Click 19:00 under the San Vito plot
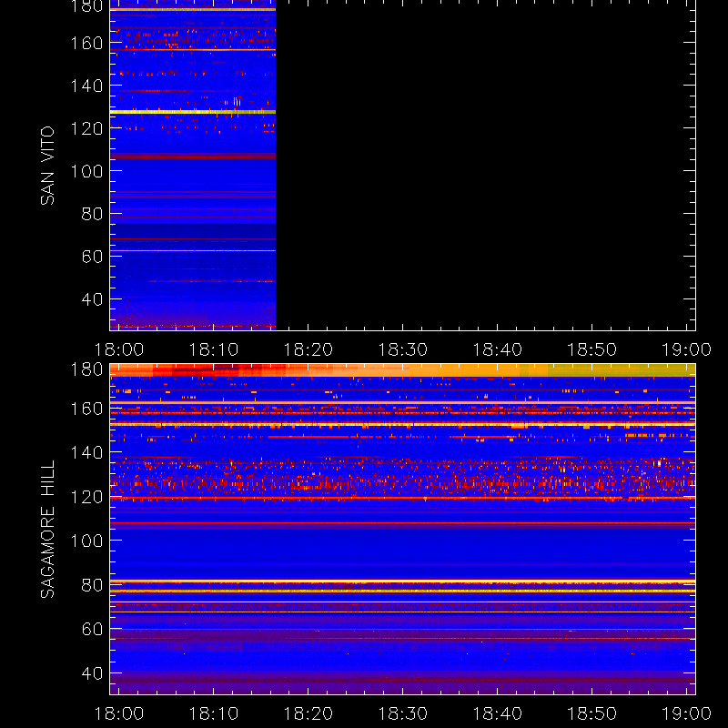The image size is (728, 728). pyautogui.click(x=686, y=349)
